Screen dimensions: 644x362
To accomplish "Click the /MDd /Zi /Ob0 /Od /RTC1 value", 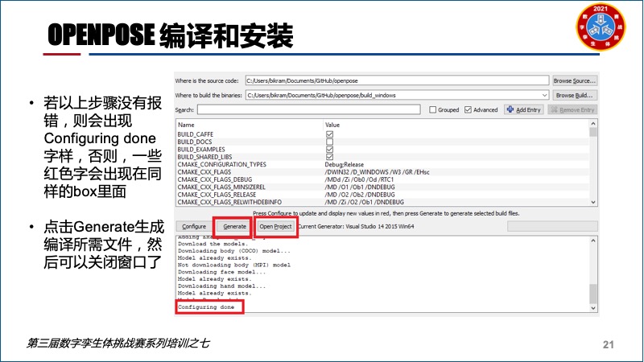I will tap(359, 179).
